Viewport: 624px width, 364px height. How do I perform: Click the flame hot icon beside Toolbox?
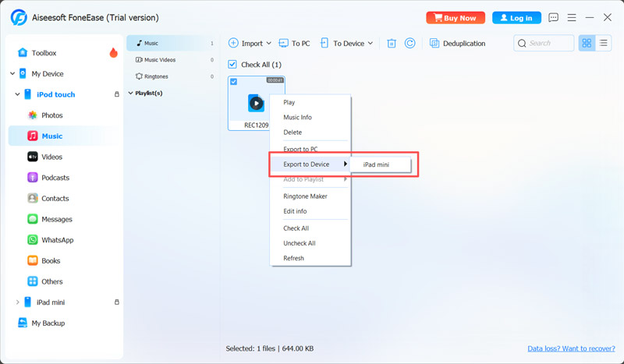(x=113, y=52)
